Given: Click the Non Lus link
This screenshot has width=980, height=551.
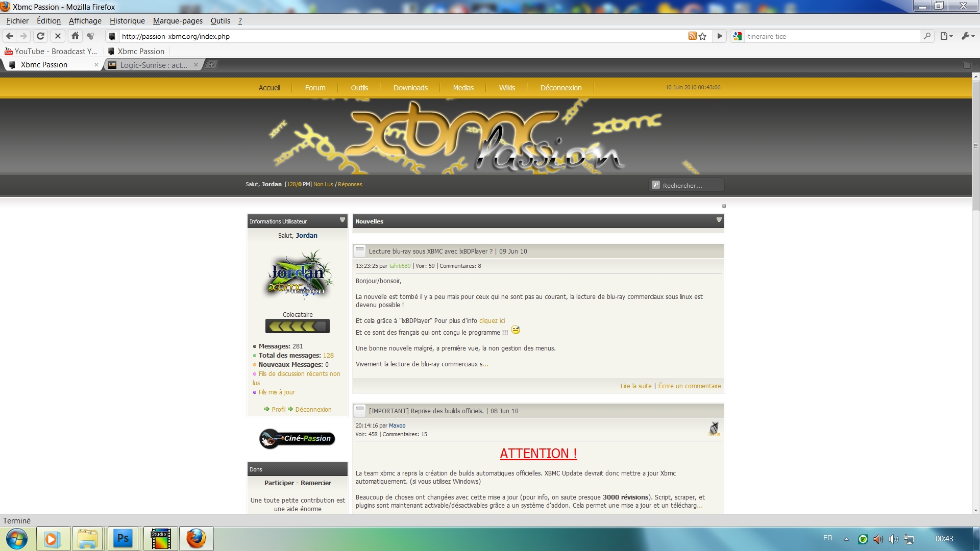Looking at the screenshot, I should click(323, 184).
